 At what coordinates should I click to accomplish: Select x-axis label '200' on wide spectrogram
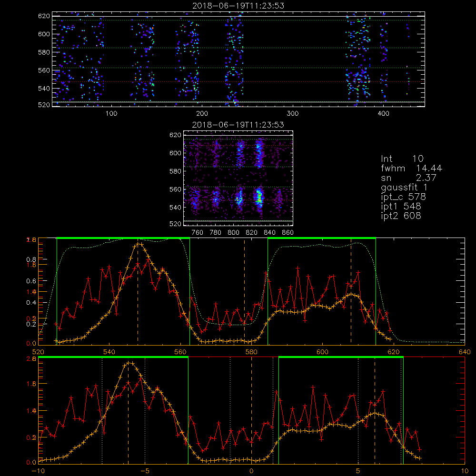[x=202, y=114]
